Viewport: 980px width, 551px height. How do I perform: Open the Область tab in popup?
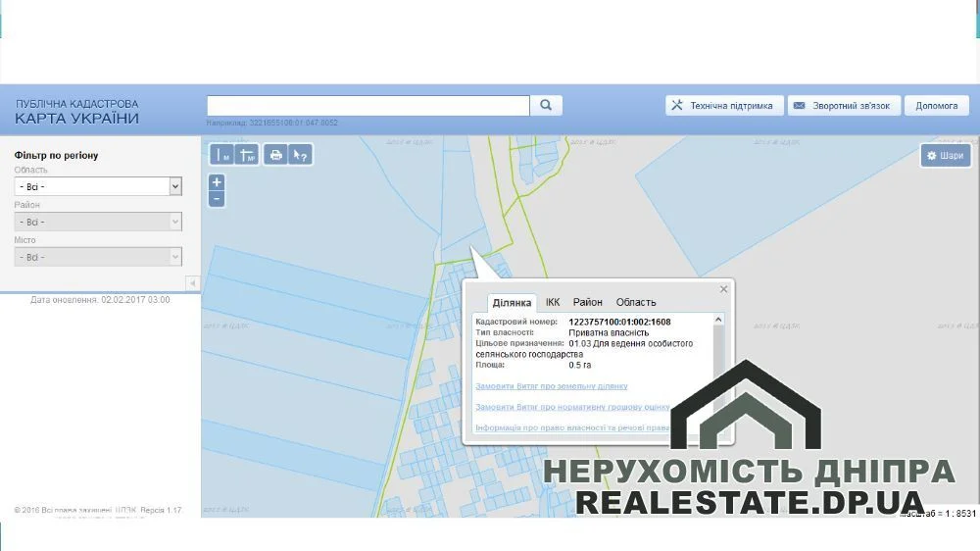pyautogui.click(x=636, y=302)
